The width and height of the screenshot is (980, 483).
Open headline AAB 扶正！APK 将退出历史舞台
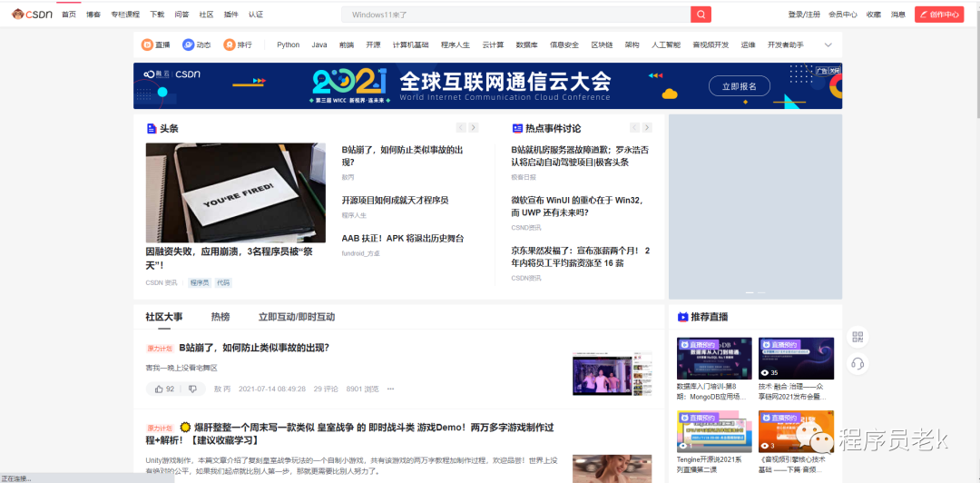tap(403, 239)
